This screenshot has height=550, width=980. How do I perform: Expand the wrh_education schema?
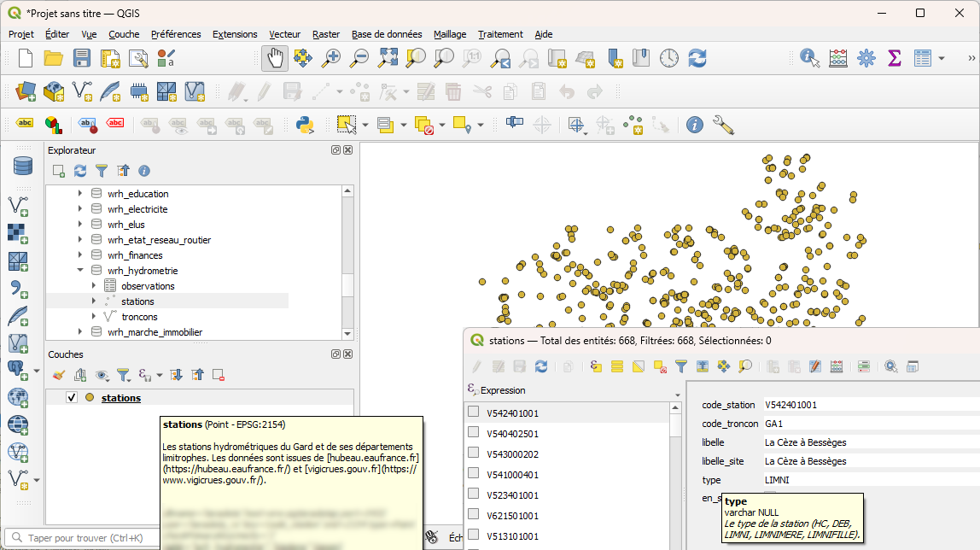click(x=80, y=193)
